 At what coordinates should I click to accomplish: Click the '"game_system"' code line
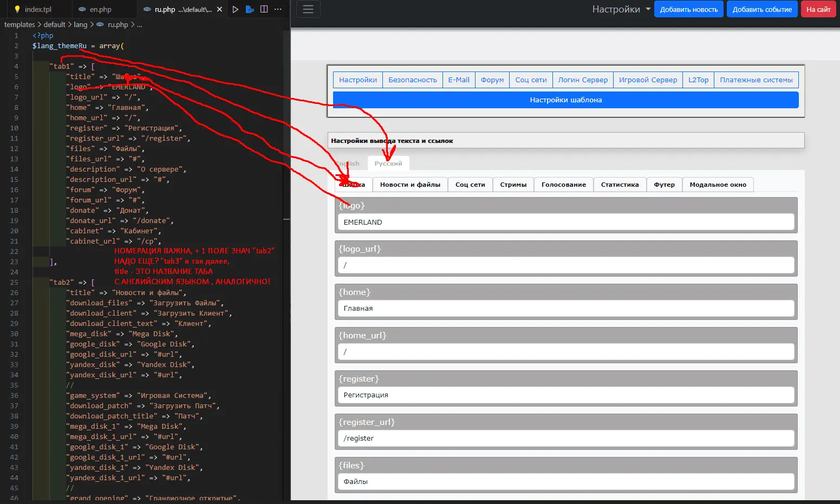point(139,396)
